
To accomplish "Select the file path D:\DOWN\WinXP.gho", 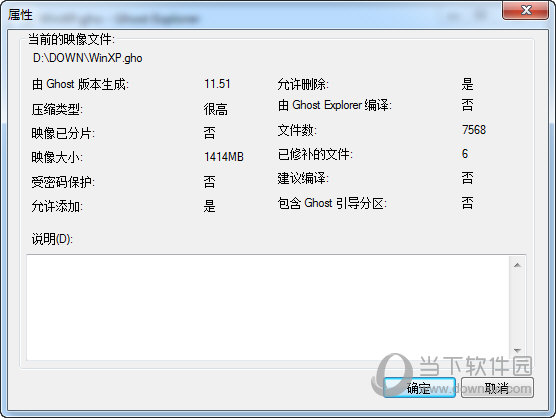I will [x=88, y=58].
